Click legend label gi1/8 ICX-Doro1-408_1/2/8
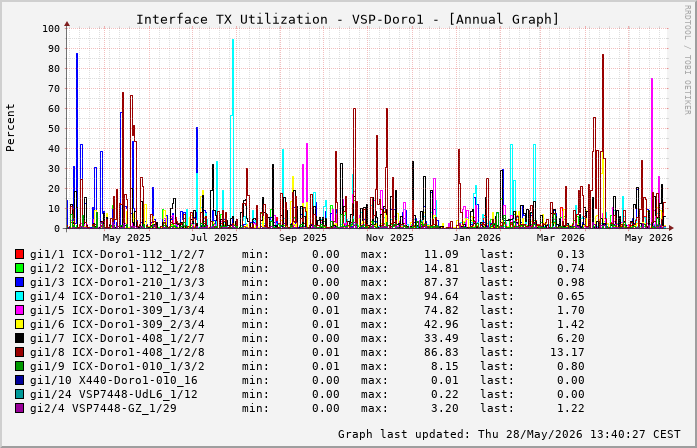This screenshot has width=697, height=448. click(117, 352)
